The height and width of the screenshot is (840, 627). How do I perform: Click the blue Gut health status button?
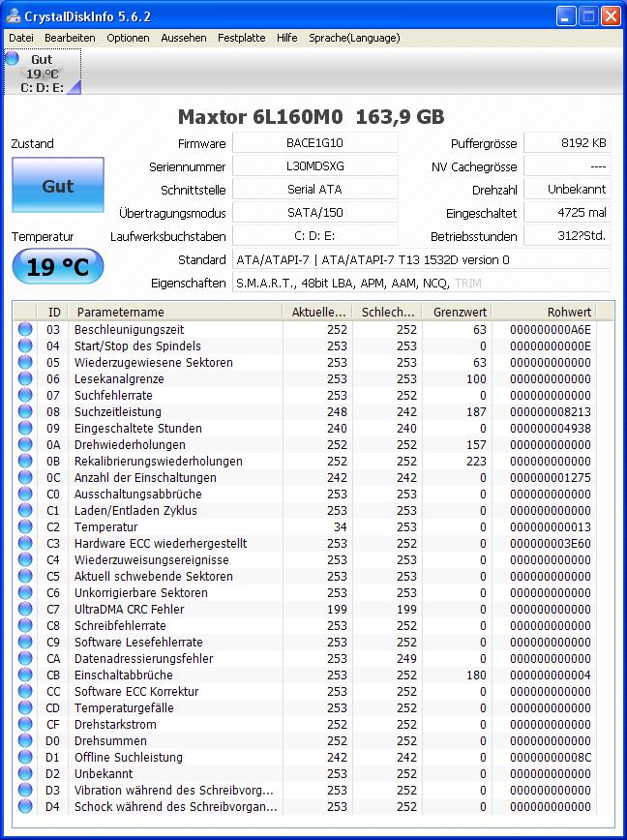tap(58, 185)
